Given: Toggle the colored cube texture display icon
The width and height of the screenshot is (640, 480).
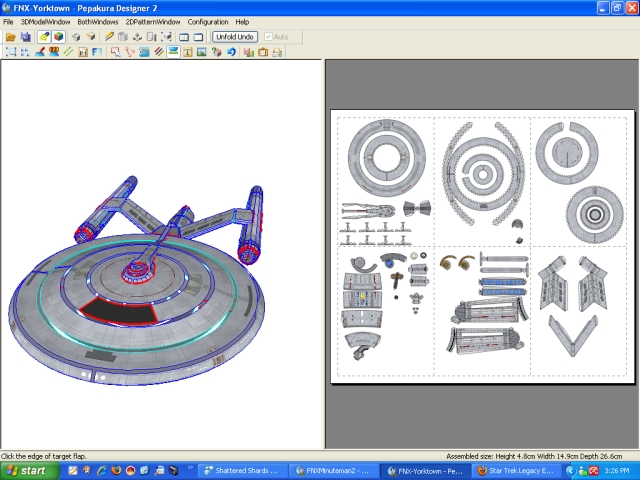Looking at the screenshot, I should click(x=59, y=37).
